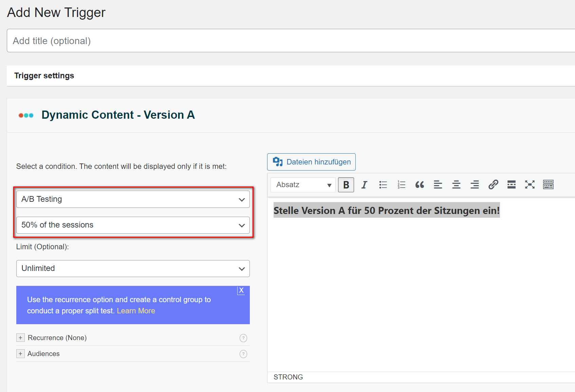Image resolution: width=575 pixels, height=392 pixels.
Task: Toggle bold formatting in the editor
Action: [346, 185]
